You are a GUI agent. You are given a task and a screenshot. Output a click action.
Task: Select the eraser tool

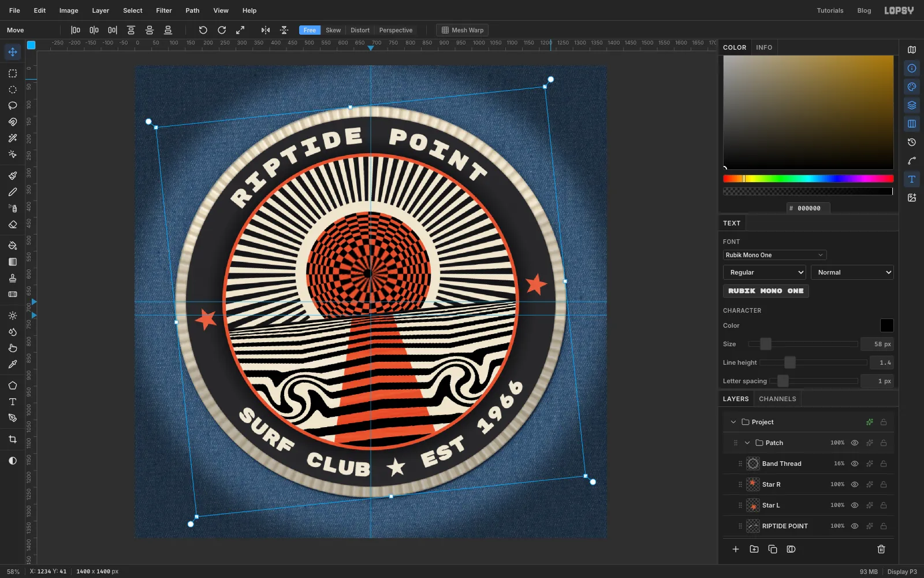[13, 224]
